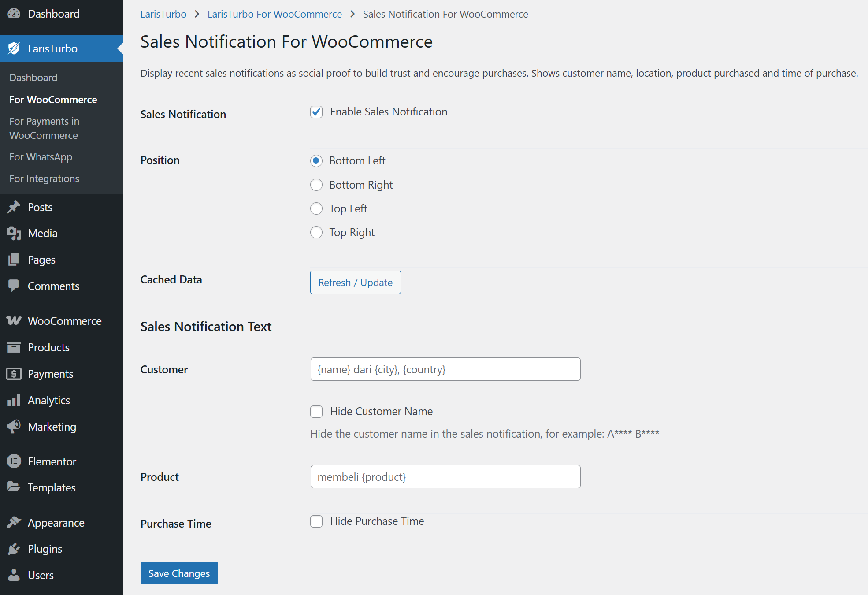Click Top Left label text
Image resolution: width=868 pixels, height=595 pixels.
point(348,208)
